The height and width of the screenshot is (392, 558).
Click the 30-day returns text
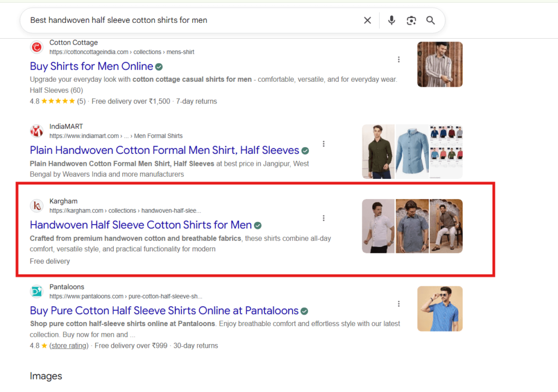point(196,346)
